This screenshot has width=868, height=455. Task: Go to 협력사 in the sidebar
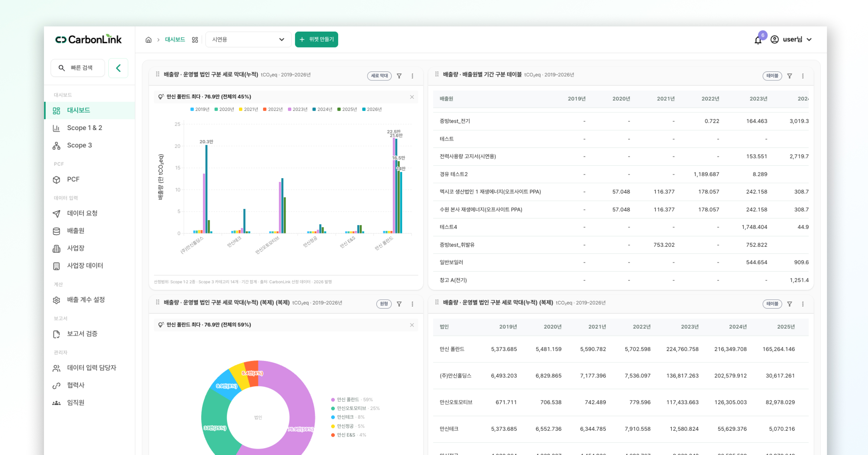tap(90, 386)
